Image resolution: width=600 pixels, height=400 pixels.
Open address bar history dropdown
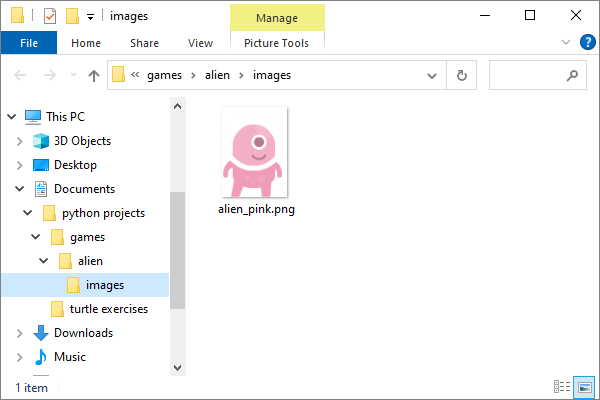[x=432, y=75]
